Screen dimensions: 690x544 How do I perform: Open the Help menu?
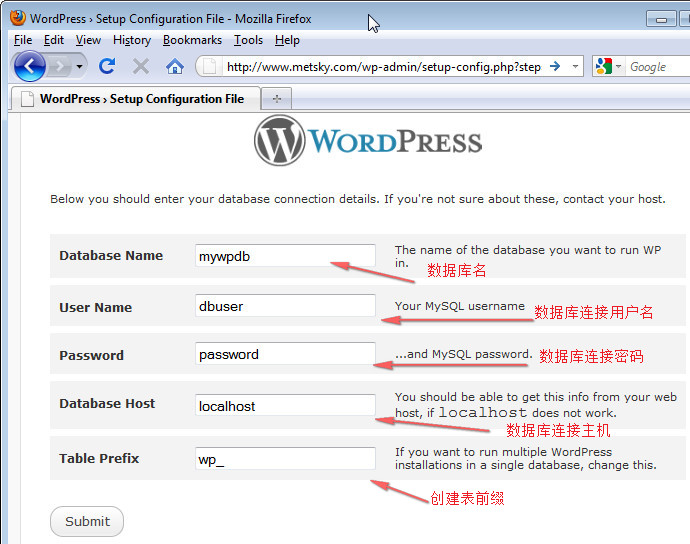pyautogui.click(x=287, y=40)
